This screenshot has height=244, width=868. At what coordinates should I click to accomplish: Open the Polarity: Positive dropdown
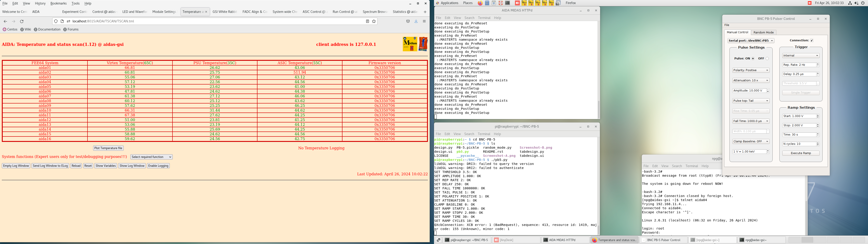coord(751,70)
